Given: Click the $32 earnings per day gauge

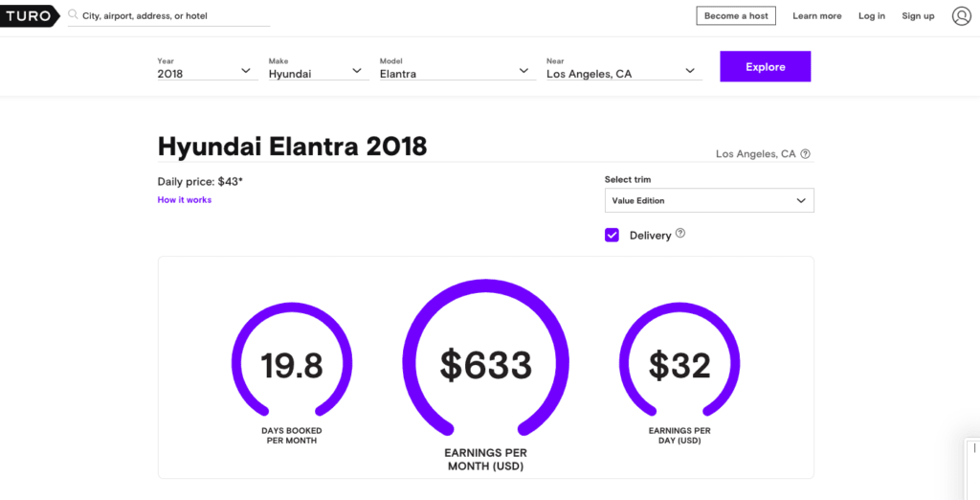Looking at the screenshot, I should 679,360.
